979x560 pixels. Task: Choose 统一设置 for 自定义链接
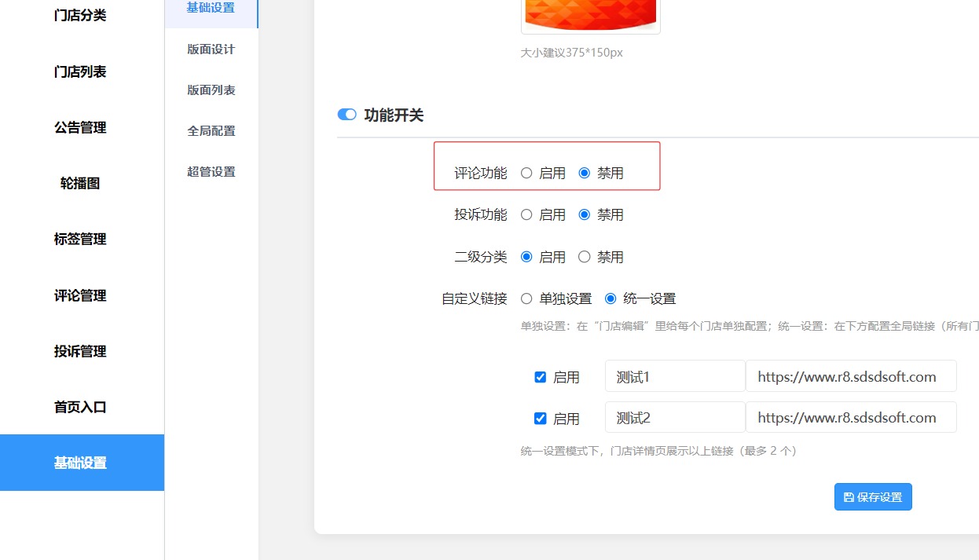[x=610, y=298]
